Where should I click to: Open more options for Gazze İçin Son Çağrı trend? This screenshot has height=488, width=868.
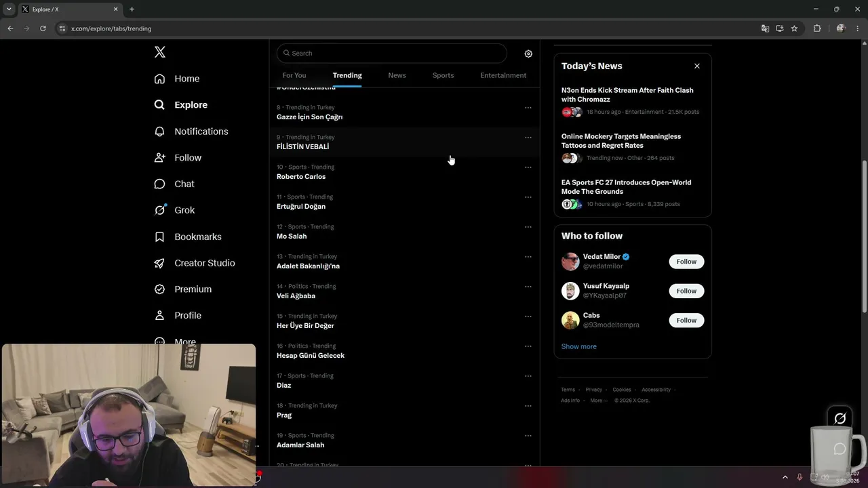(528, 108)
